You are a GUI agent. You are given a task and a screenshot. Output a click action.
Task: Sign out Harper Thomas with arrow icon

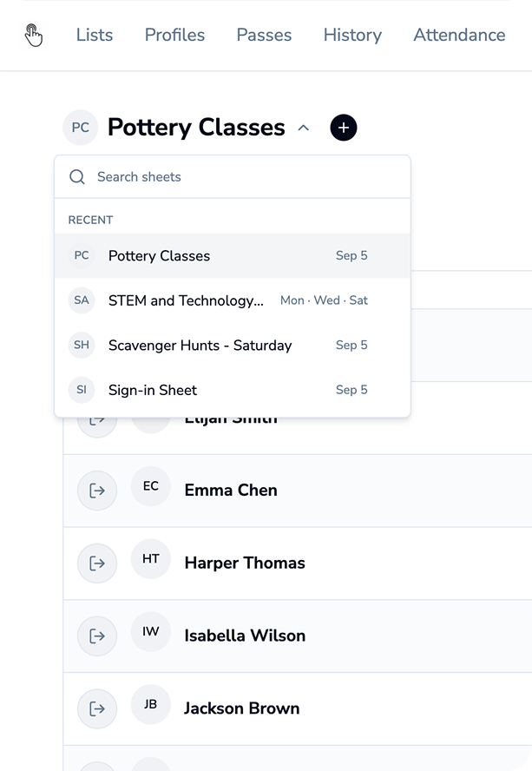point(97,563)
